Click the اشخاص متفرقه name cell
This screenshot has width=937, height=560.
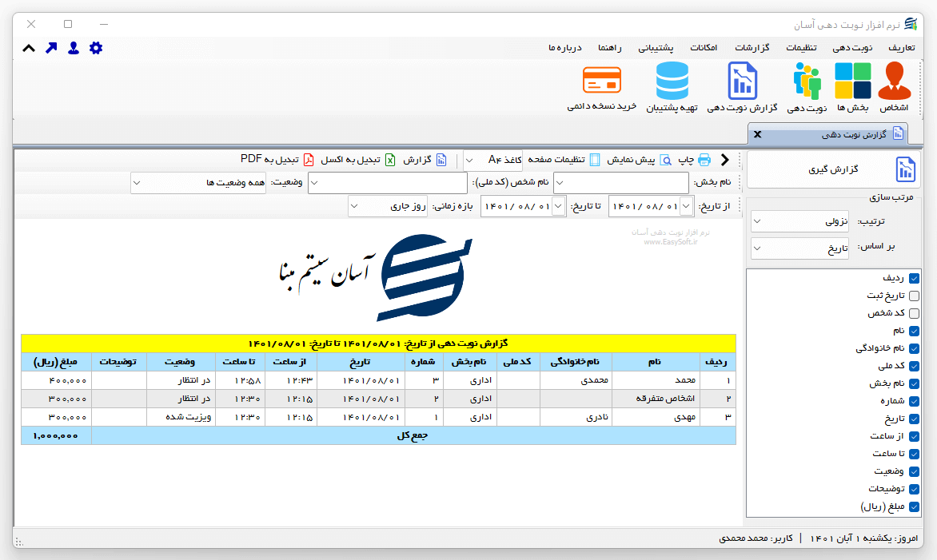click(656, 398)
